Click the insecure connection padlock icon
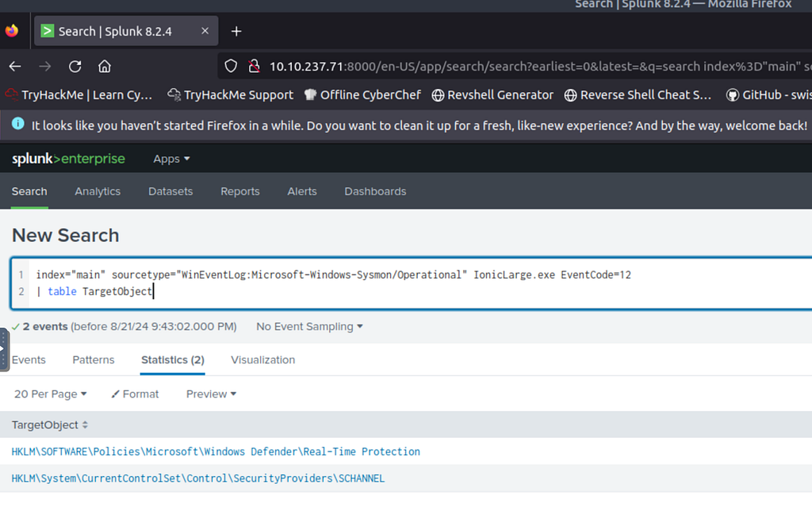This screenshot has width=812, height=511. 254,67
